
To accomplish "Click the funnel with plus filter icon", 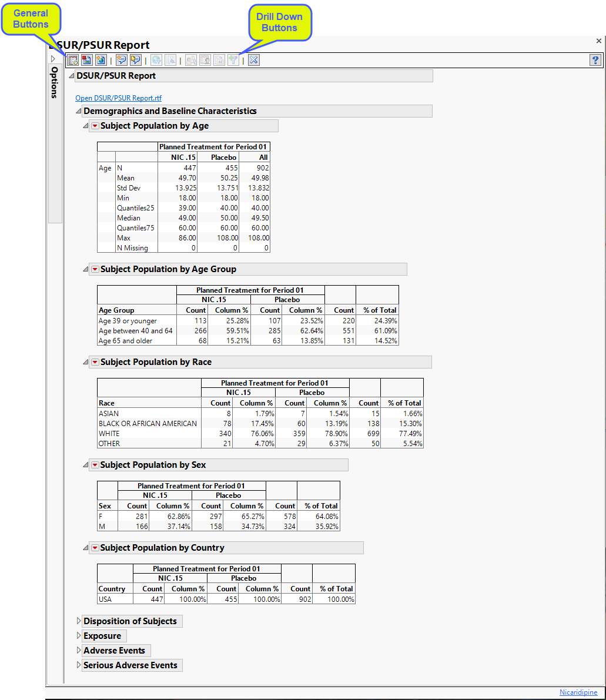I will 233,60.
